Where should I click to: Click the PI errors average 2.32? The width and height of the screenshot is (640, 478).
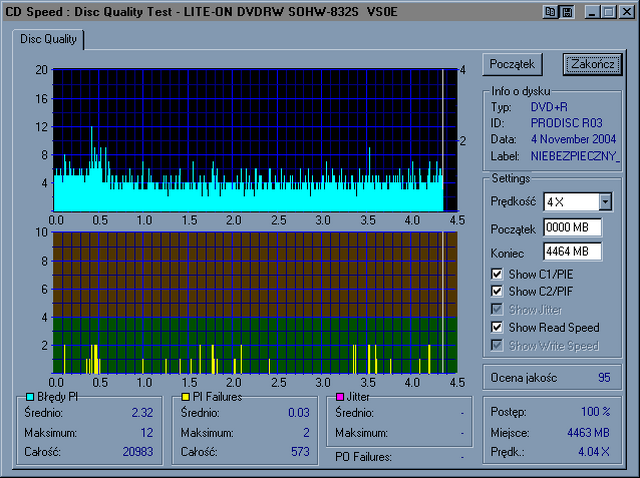click(142, 413)
